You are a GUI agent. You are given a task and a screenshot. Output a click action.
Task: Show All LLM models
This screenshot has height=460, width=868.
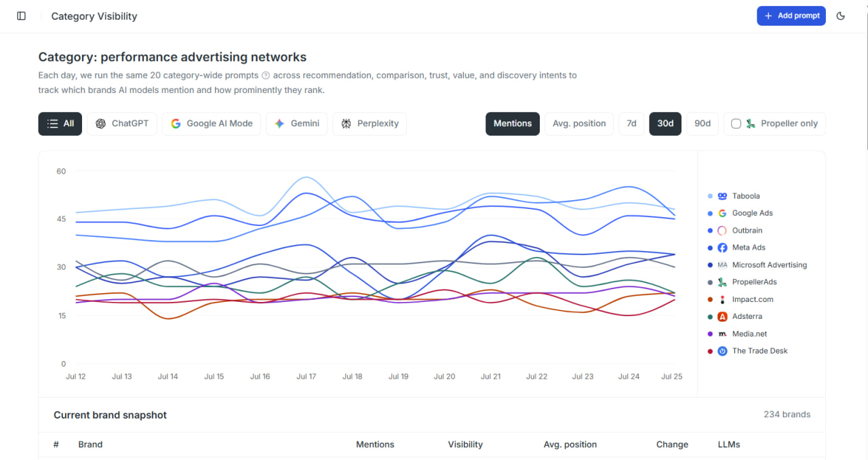[x=60, y=123]
